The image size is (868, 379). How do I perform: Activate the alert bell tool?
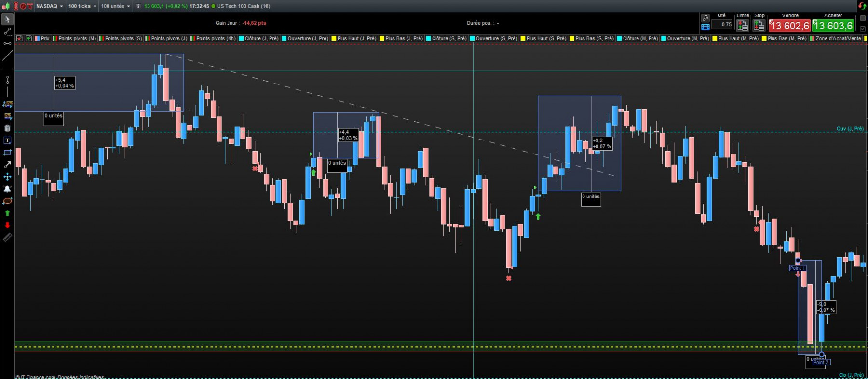coord(7,189)
